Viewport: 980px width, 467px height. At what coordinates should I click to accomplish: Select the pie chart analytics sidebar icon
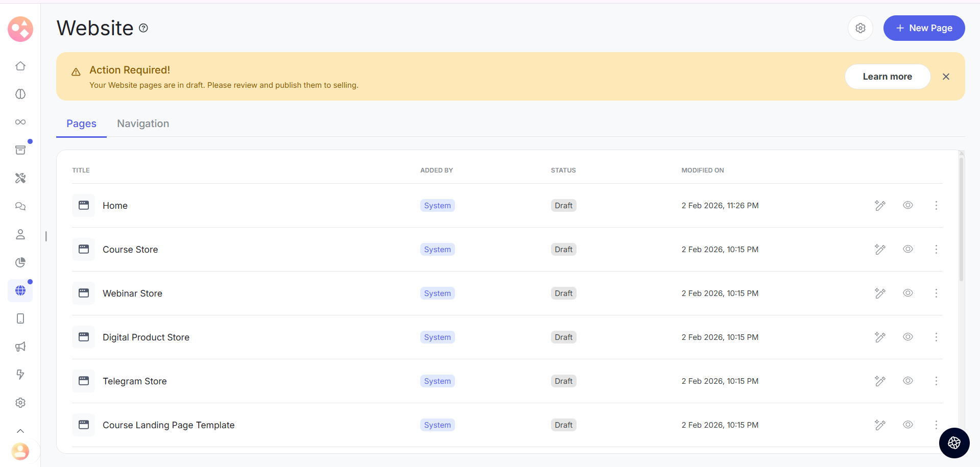(x=20, y=262)
